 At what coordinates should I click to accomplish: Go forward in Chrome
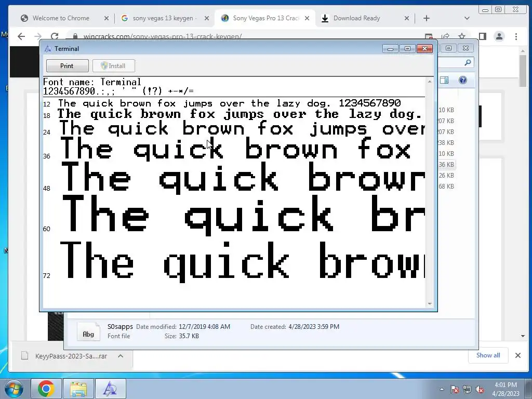[38, 36]
